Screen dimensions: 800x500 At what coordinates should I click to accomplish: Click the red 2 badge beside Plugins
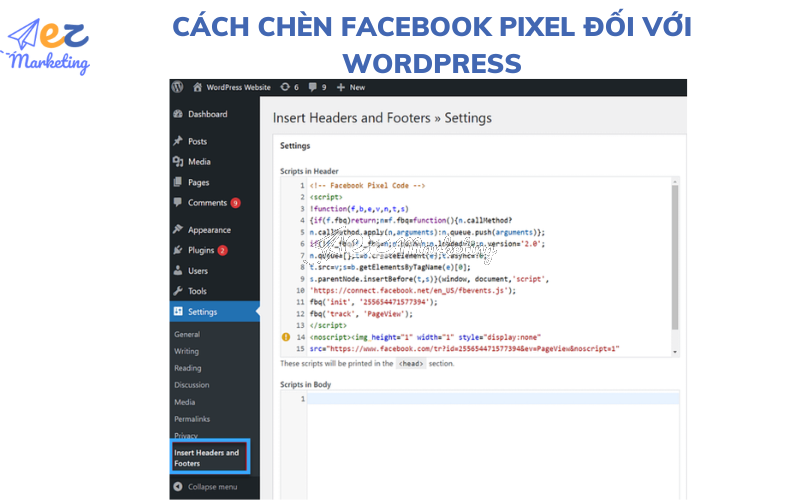pyautogui.click(x=222, y=250)
